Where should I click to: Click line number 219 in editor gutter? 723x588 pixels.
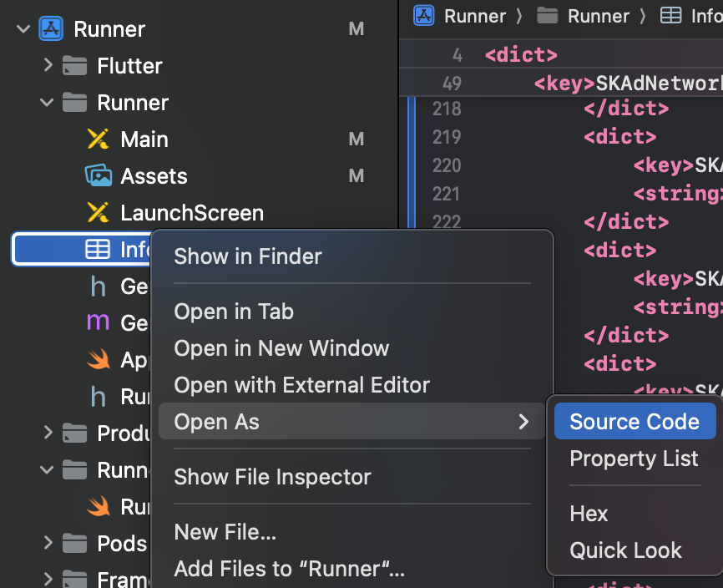click(x=447, y=137)
